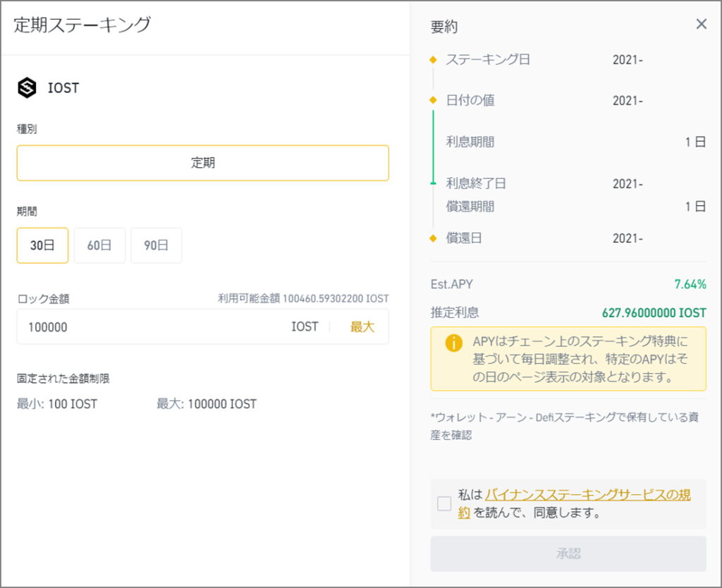
Task: Click the 利息終了日 label
Action: coord(476,183)
